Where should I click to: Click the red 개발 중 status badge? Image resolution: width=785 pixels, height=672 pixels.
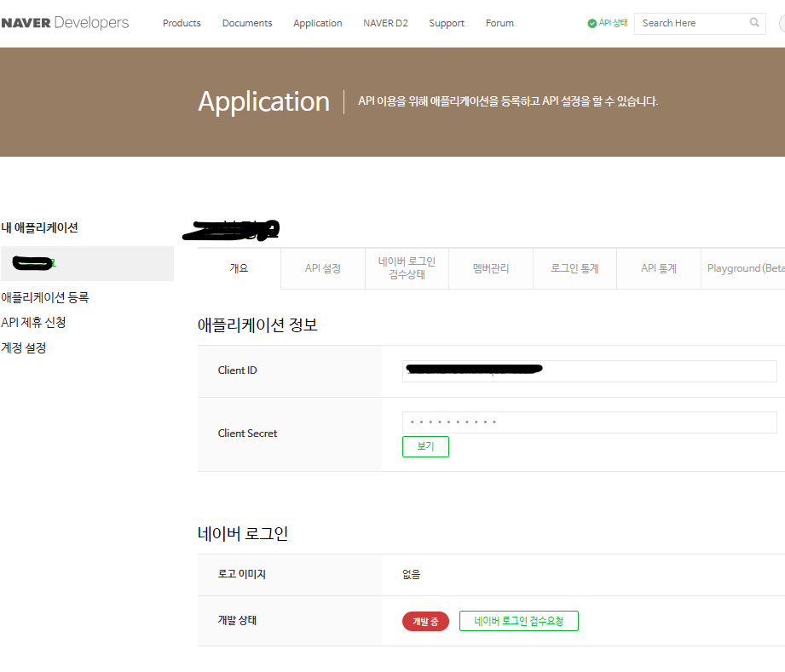[x=425, y=622]
